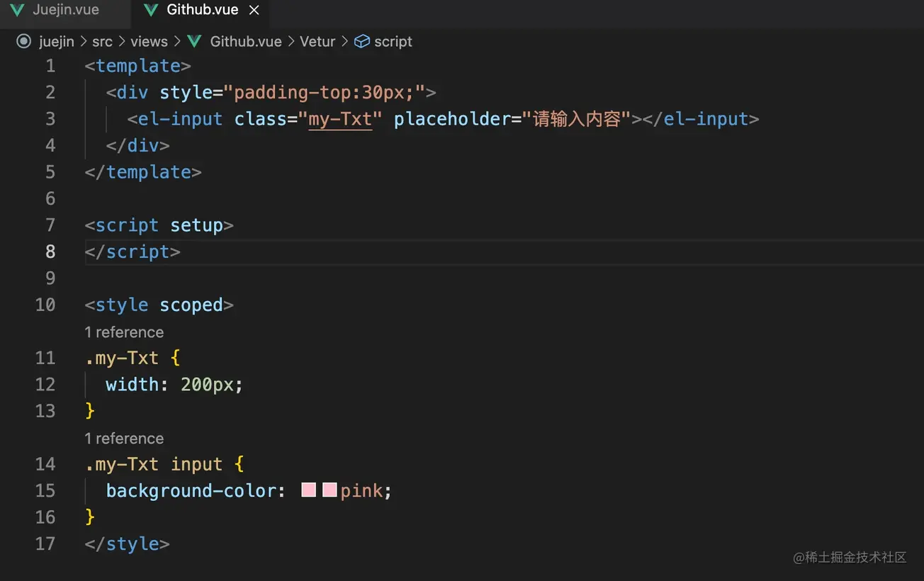Image resolution: width=924 pixels, height=581 pixels.
Task: Click the scoped attribute on style tag
Action: pos(191,305)
